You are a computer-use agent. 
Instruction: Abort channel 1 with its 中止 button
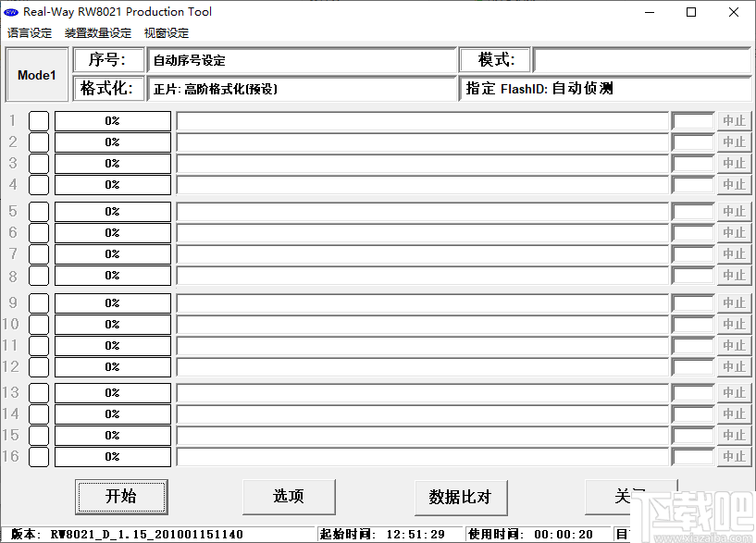tap(734, 120)
